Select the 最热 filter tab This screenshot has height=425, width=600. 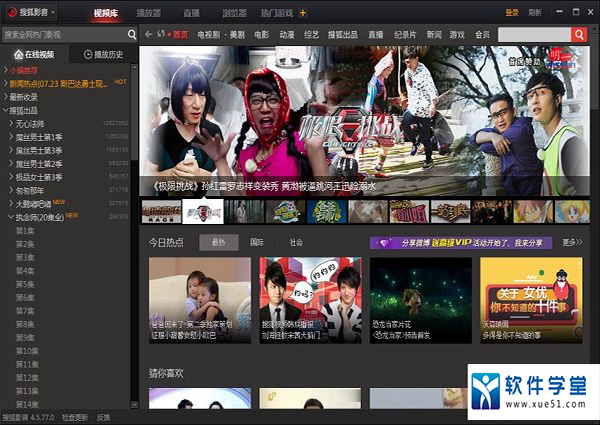219,243
